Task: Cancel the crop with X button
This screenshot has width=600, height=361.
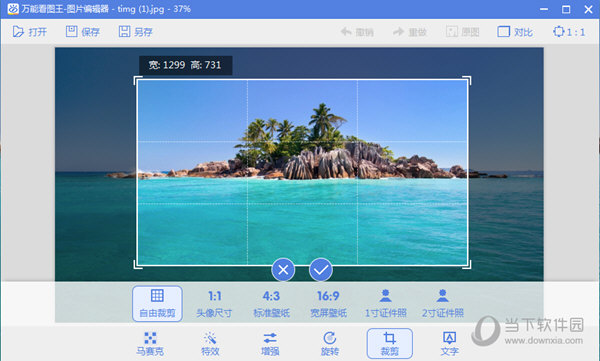Action: 283,270
